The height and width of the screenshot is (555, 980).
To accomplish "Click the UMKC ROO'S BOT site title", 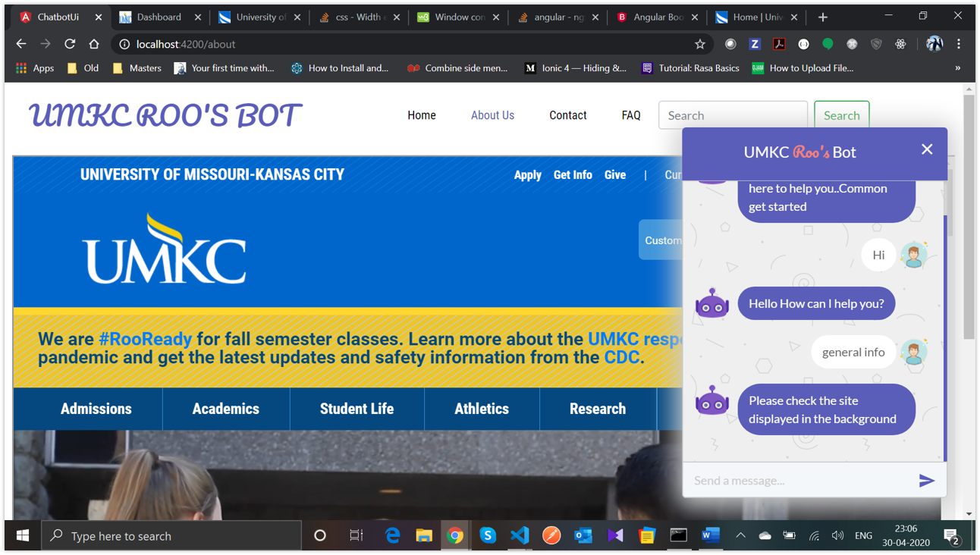I will click(x=165, y=115).
